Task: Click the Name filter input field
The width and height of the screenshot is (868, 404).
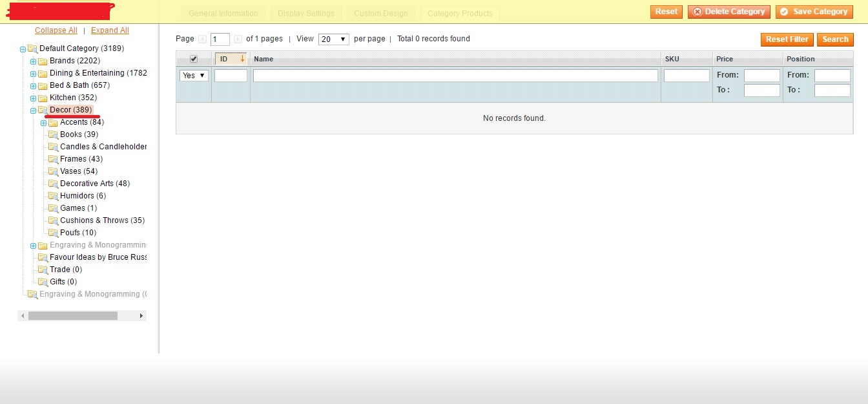Action: 455,76
